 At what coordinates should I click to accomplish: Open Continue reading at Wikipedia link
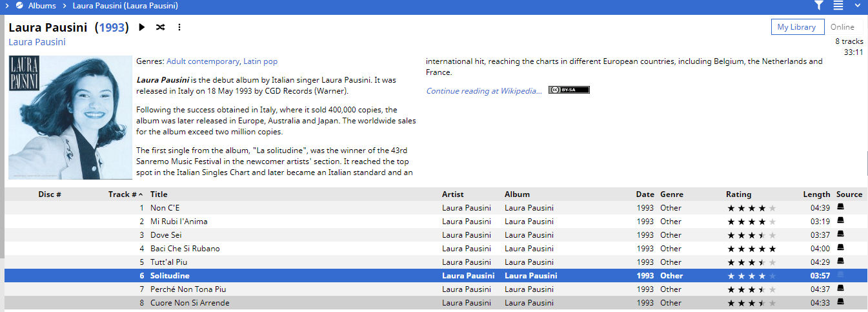coord(484,91)
